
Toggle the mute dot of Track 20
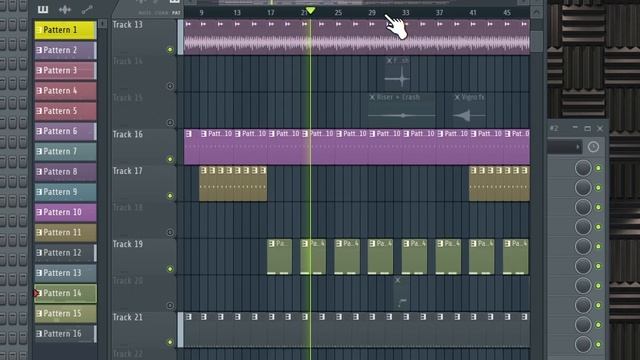(x=170, y=305)
